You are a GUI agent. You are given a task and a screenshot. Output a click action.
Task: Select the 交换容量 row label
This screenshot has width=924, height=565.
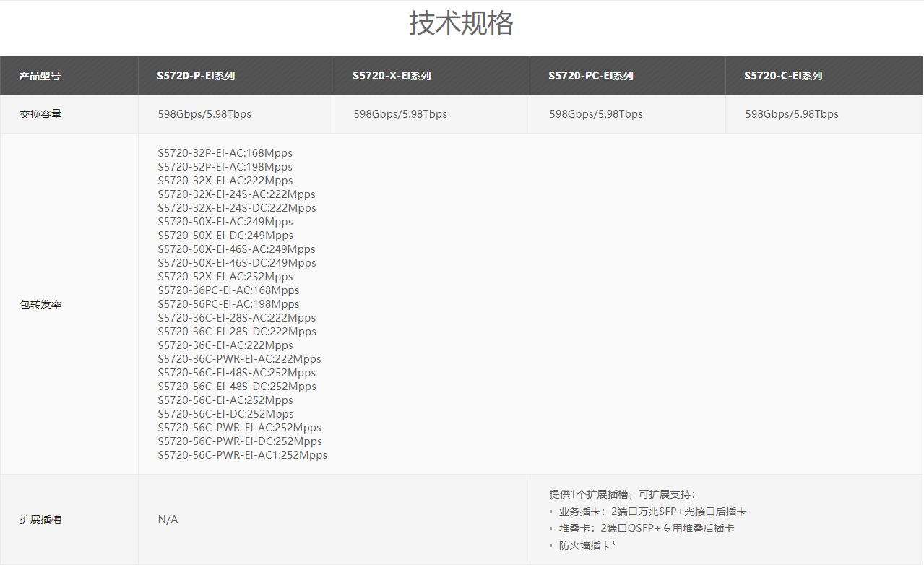pyautogui.click(x=40, y=114)
